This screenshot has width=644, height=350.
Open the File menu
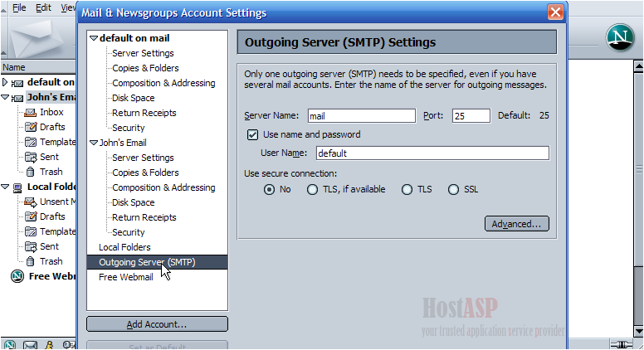pyautogui.click(x=19, y=7)
